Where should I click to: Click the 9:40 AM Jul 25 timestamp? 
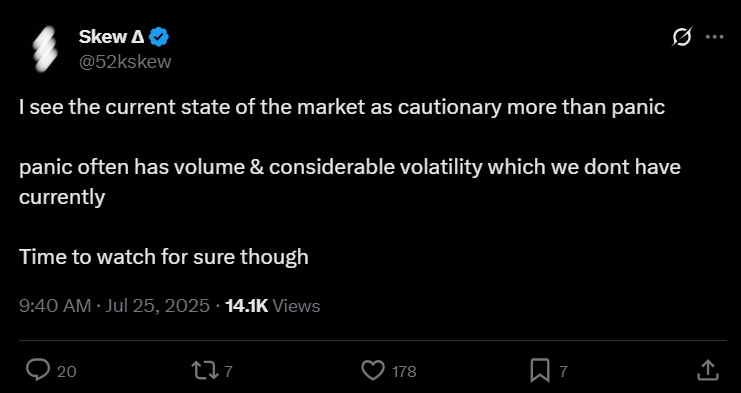pyautogui.click(x=114, y=306)
